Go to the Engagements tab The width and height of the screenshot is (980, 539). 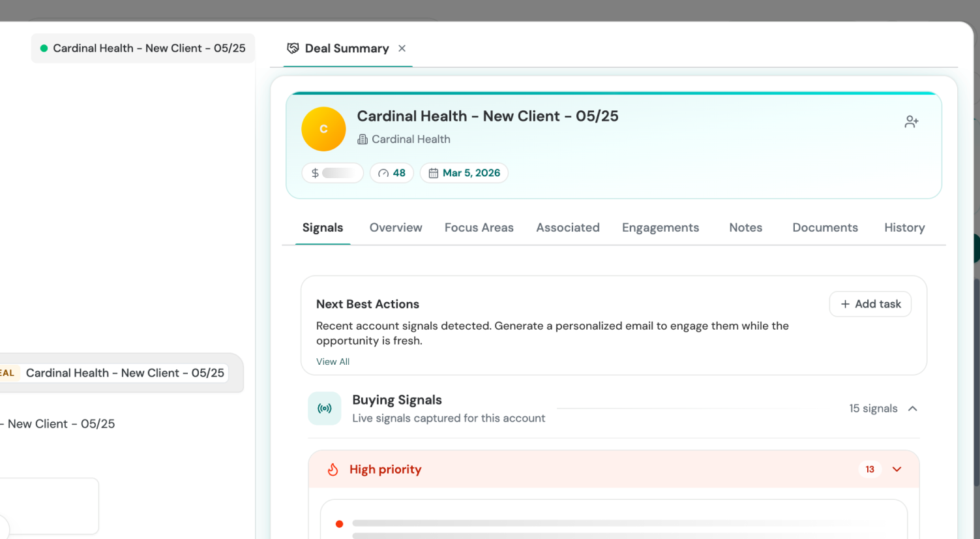(661, 228)
